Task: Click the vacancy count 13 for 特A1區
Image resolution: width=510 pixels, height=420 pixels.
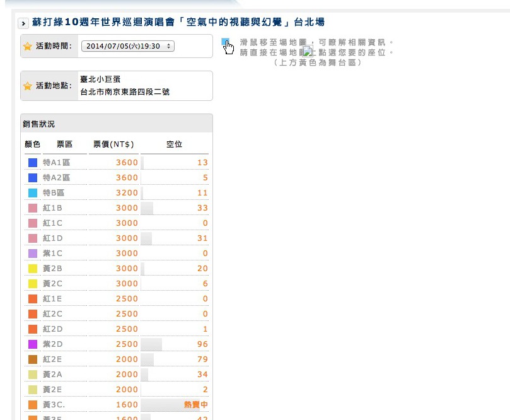Action: (x=202, y=163)
